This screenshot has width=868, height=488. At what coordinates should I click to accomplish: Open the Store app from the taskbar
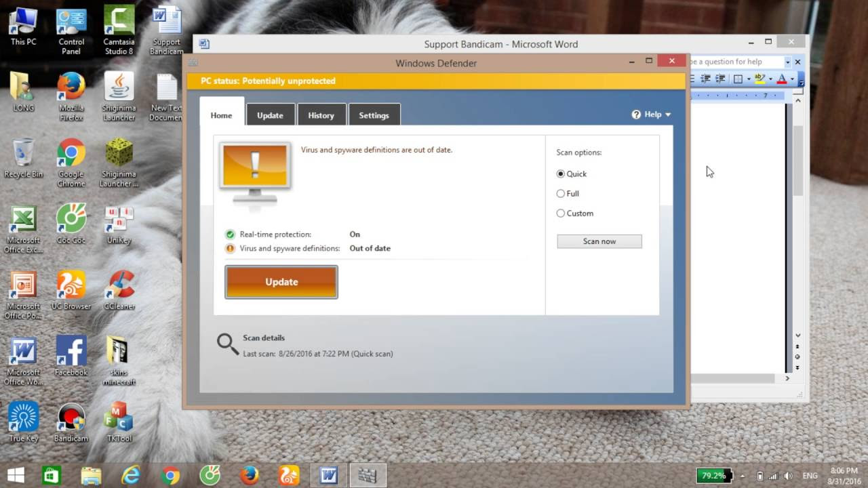click(x=52, y=476)
